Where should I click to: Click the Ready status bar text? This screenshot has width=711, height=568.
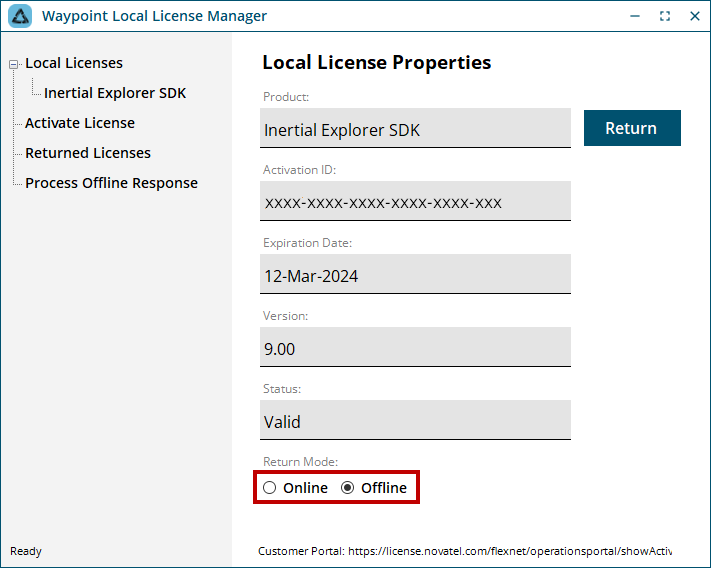coord(26,551)
